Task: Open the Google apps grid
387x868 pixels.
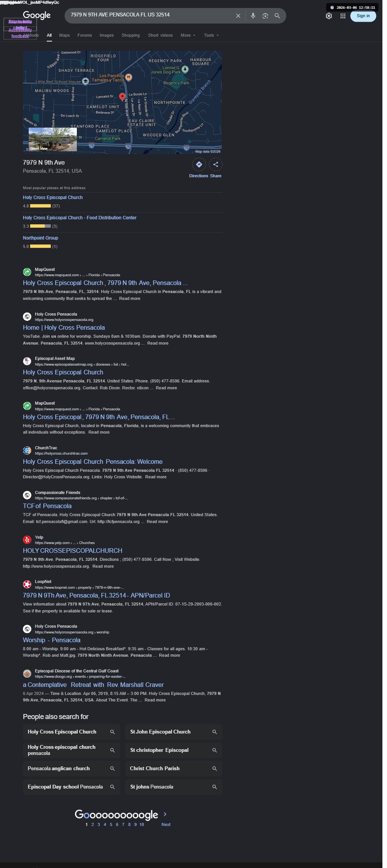Action: 343,16
